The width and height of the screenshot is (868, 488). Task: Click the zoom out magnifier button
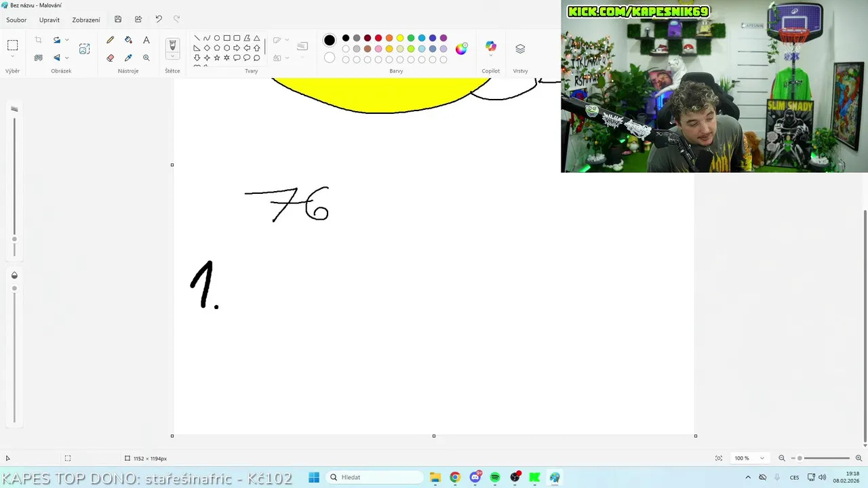click(782, 458)
